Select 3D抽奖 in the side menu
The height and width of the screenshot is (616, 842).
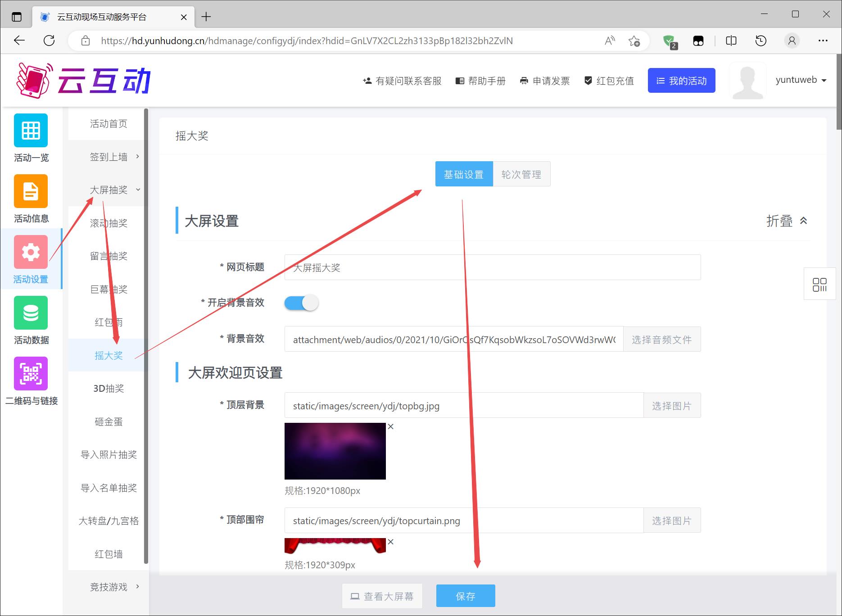pyautogui.click(x=109, y=388)
